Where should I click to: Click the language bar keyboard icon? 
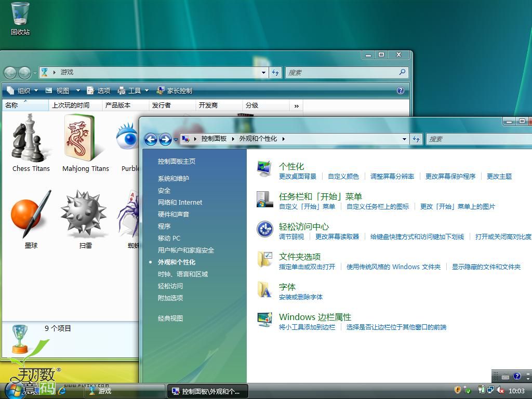(x=506, y=377)
